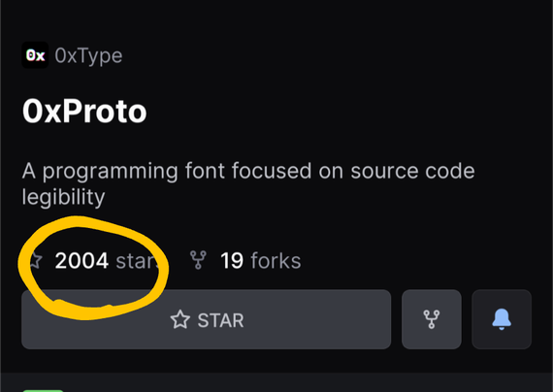The image size is (553, 392).
Task: Click the star icon inside STAR button
Action: pos(180,319)
